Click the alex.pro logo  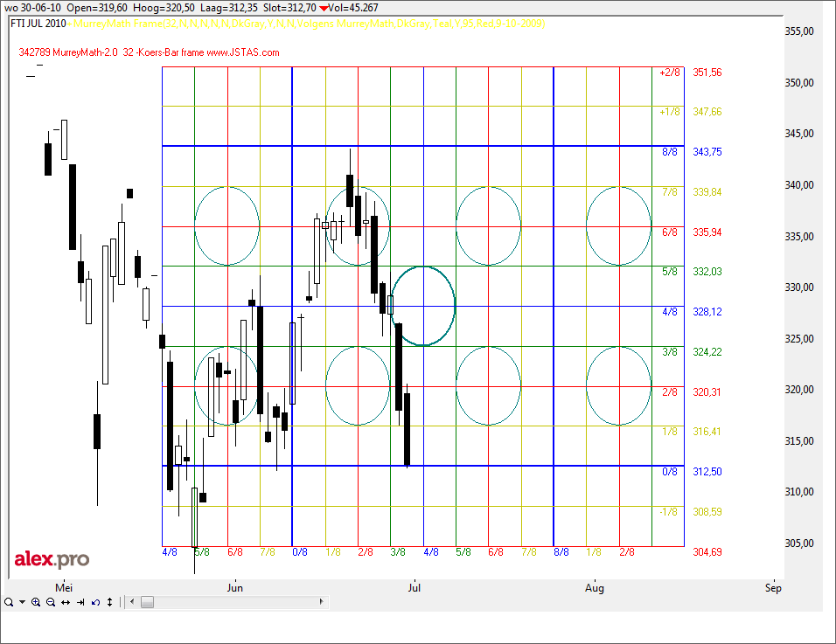(x=52, y=559)
